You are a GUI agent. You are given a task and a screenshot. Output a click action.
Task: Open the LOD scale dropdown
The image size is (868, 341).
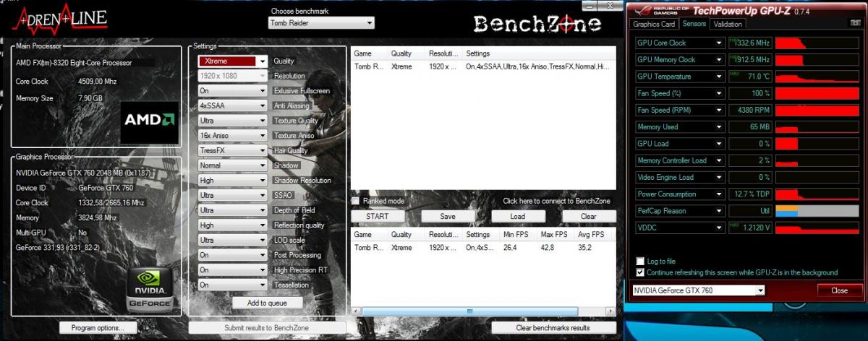click(x=233, y=240)
